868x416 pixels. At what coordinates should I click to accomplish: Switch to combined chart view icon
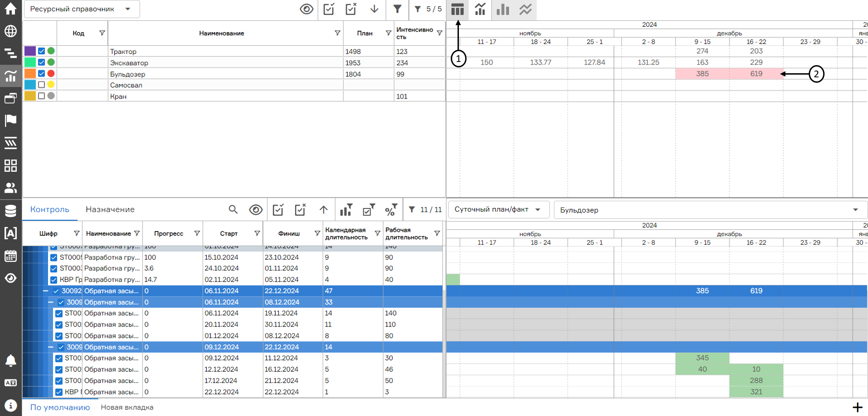point(480,9)
